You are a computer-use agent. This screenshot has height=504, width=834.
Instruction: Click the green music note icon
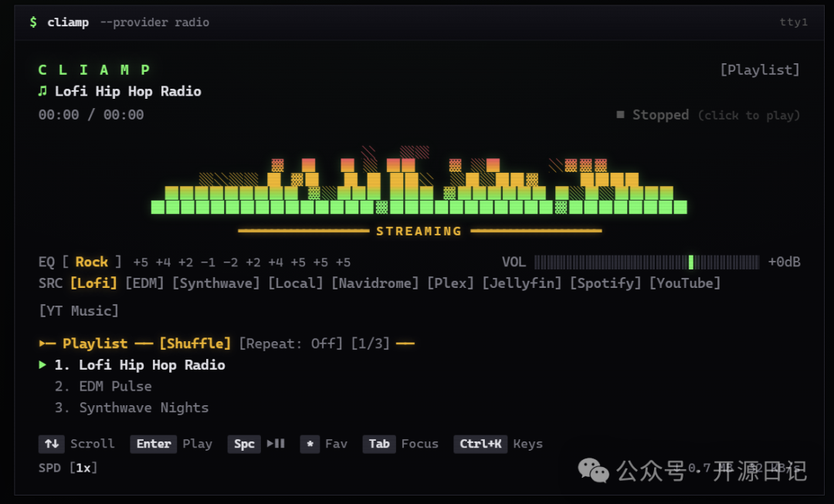(42, 91)
